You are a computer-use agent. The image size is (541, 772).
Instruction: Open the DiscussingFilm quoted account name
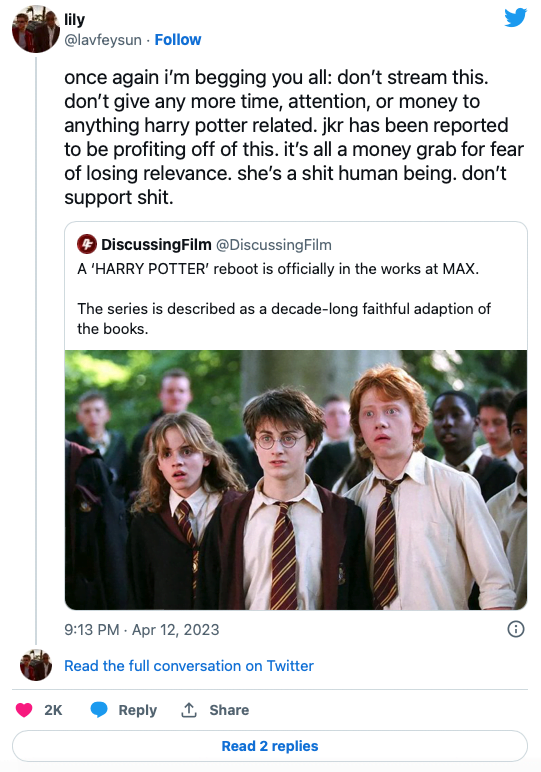(156, 244)
